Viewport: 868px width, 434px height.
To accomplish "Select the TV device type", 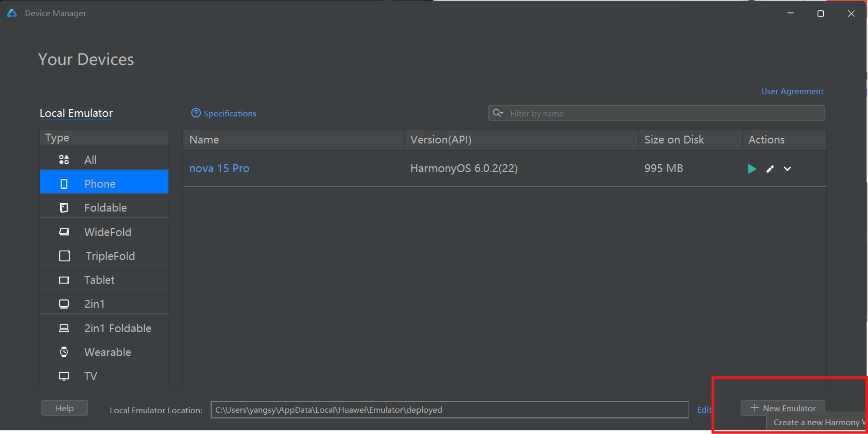I will 104,376.
